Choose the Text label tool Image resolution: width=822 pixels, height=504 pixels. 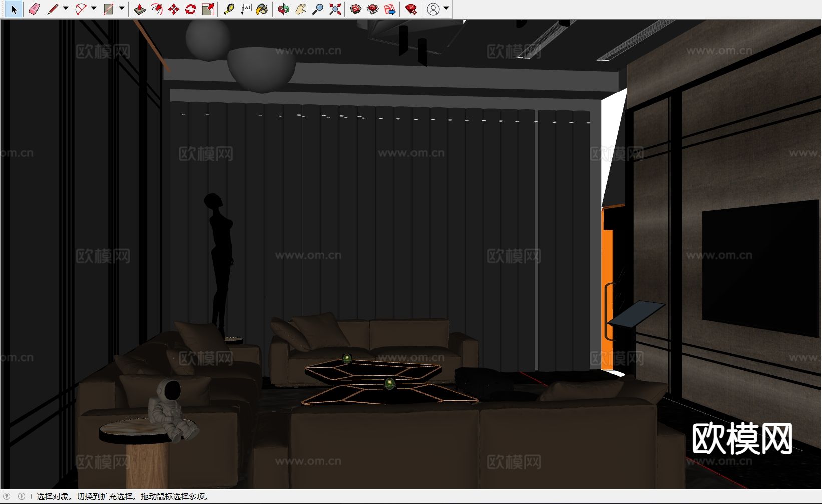click(x=246, y=9)
